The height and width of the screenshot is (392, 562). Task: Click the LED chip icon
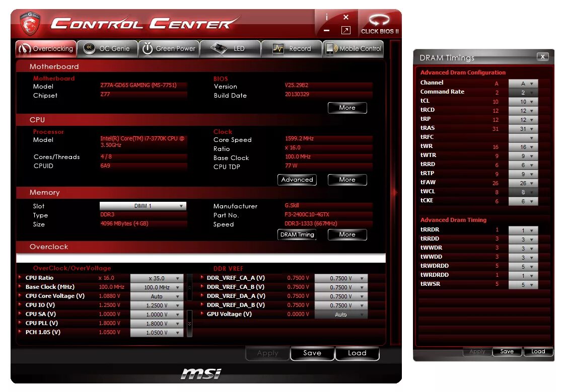[x=219, y=48]
